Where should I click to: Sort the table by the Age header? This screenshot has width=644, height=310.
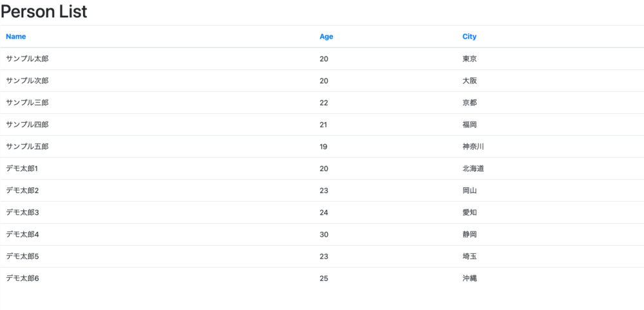click(327, 37)
